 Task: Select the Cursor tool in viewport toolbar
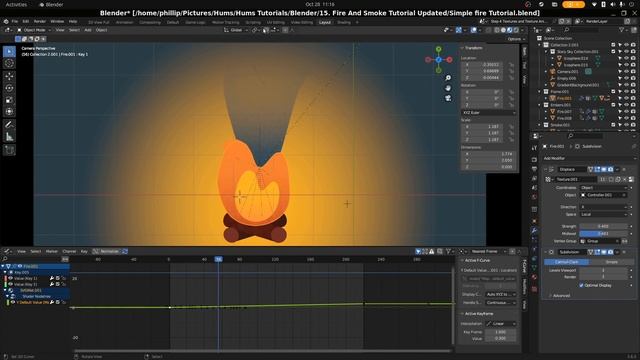9,63
